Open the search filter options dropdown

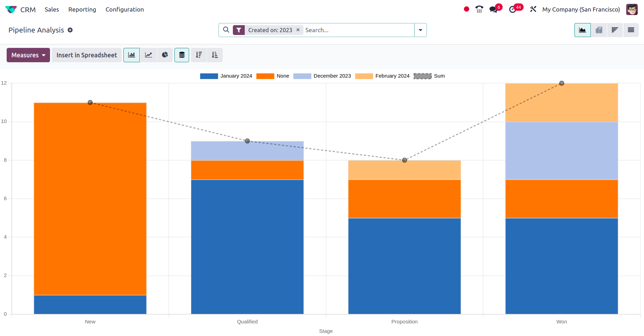tap(420, 30)
